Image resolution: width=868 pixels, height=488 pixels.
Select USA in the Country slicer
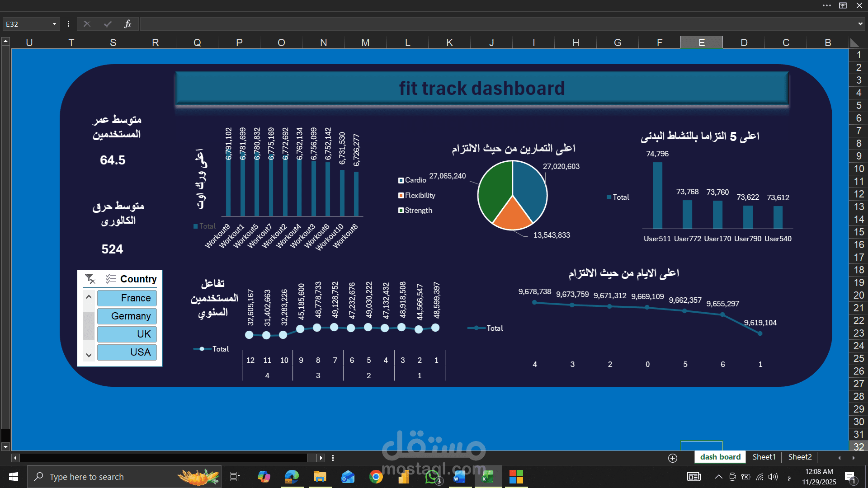click(x=127, y=352)
